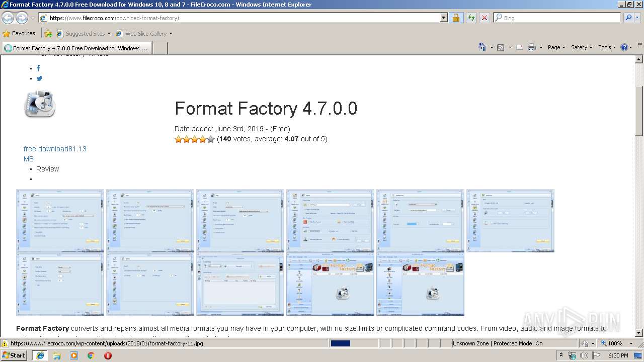Click the Favorites star button
Screen dimensions: 644x362
7,34
